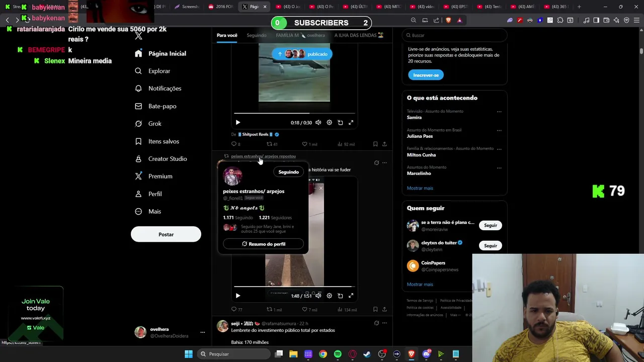Follow se a terra não é plana account

tap(491, 225)
